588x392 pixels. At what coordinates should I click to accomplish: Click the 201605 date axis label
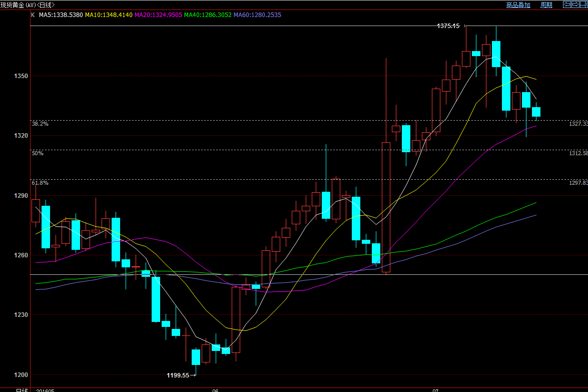pyautogui.click(x=45, y=390)
